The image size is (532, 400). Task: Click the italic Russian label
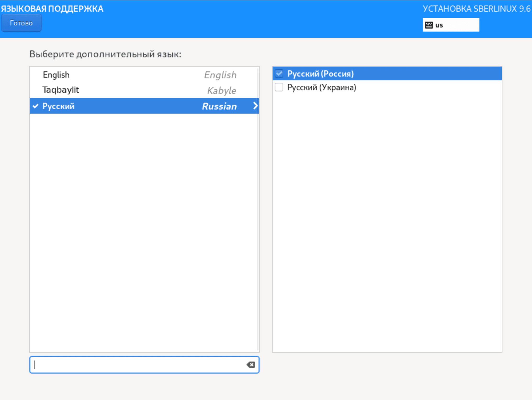coord(219,106)
